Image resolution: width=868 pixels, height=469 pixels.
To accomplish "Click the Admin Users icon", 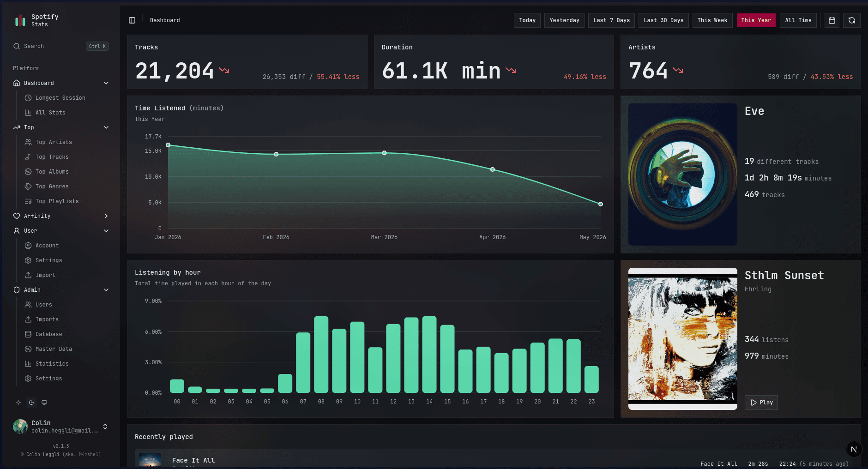I will coord(28,305).
